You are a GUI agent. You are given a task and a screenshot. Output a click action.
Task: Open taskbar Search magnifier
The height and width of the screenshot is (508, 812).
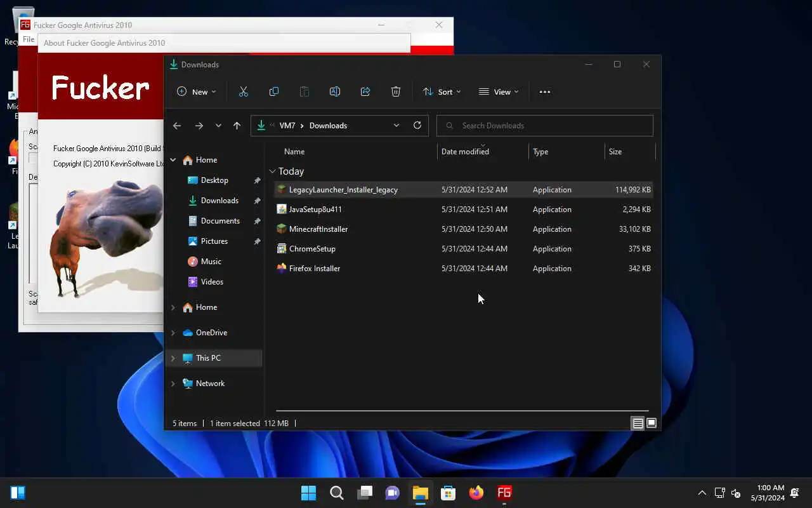coord(336,493)
